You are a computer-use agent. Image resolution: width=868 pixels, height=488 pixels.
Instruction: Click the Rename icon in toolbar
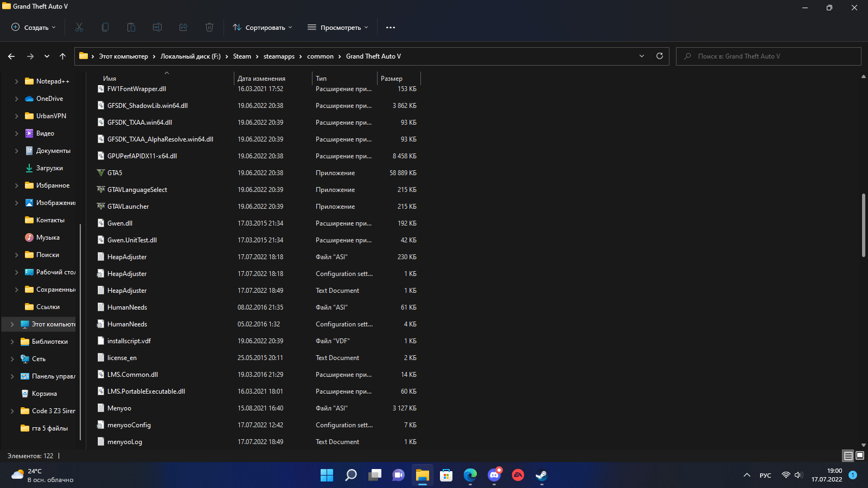coord(157,27)
